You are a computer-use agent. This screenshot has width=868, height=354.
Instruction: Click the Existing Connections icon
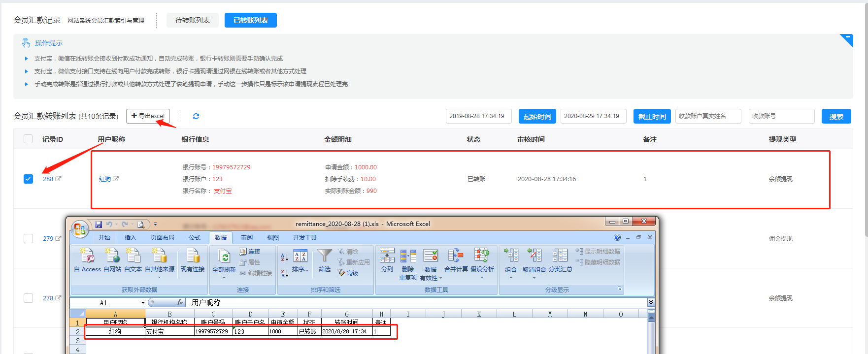pyautogui.click(x=193, y=256)
